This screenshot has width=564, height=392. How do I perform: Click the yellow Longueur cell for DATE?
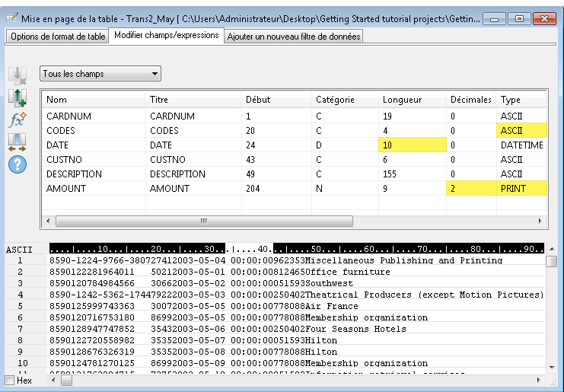(411, 145)
